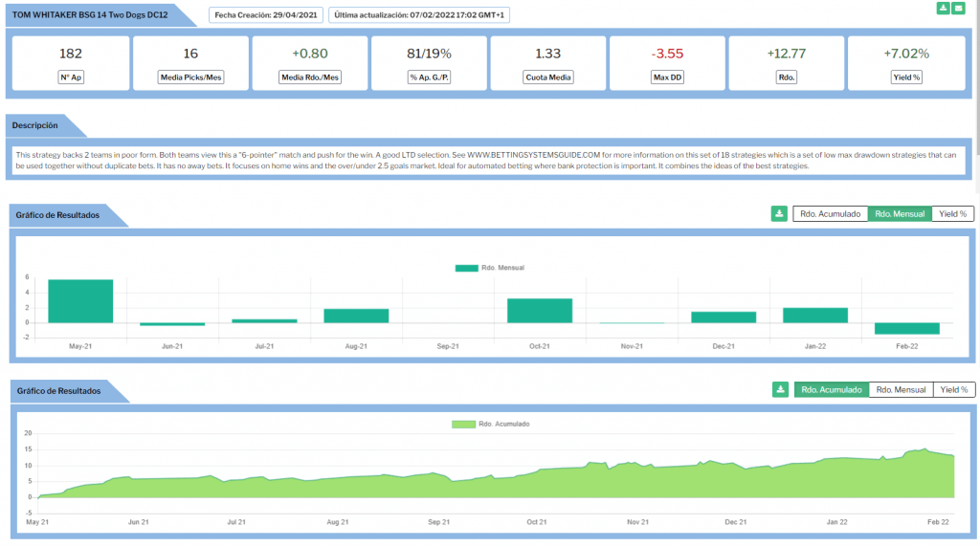Viewport: 980px width, 547px height.
Task: Switch bar chart to Rdo. Acumulado view
Action: click(830, 213)
